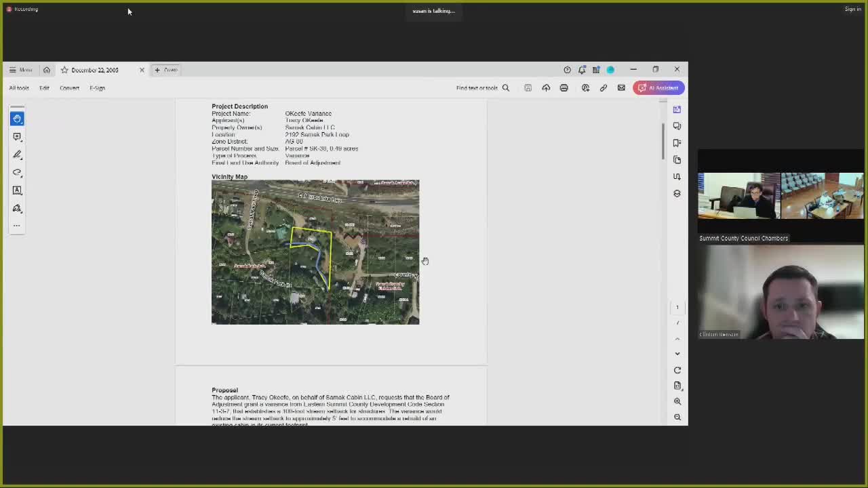Select the Draw pencil tool

click(x=17, y=155)
